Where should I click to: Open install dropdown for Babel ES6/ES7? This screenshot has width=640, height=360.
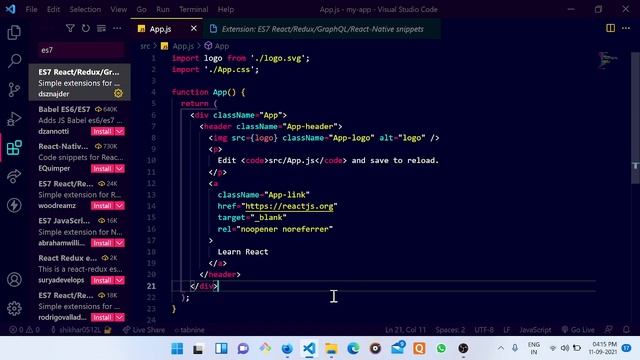[x=120, y=131]
